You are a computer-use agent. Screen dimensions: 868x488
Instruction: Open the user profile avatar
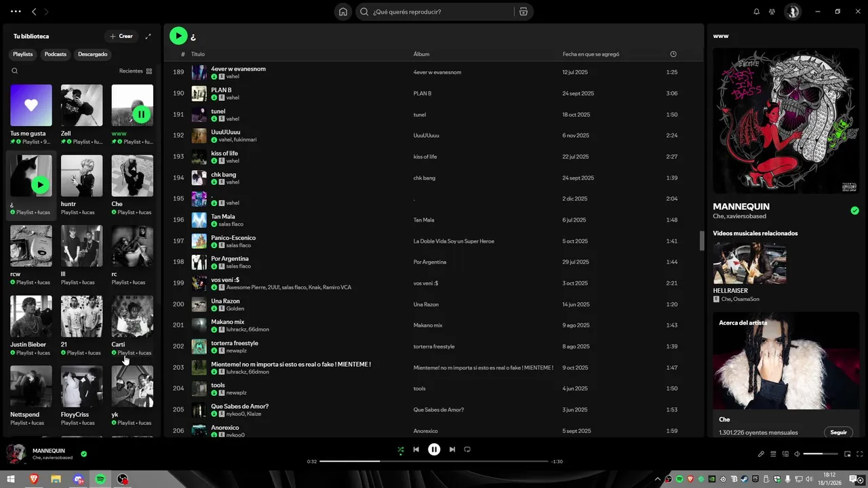793,12
